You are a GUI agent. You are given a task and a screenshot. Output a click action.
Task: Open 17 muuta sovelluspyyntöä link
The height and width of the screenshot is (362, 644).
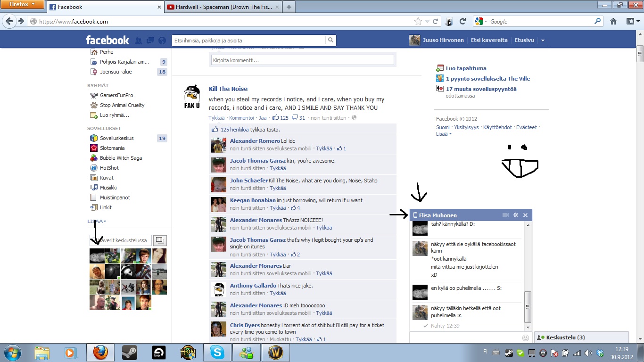(481, 89)
